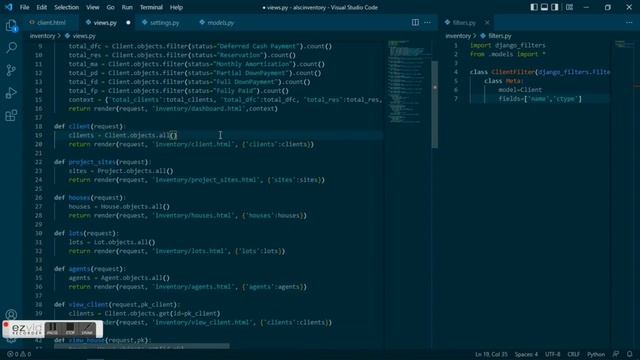Switch to the settings.py tab
This screenshot has height=360, width=640.
click(164, 22)
